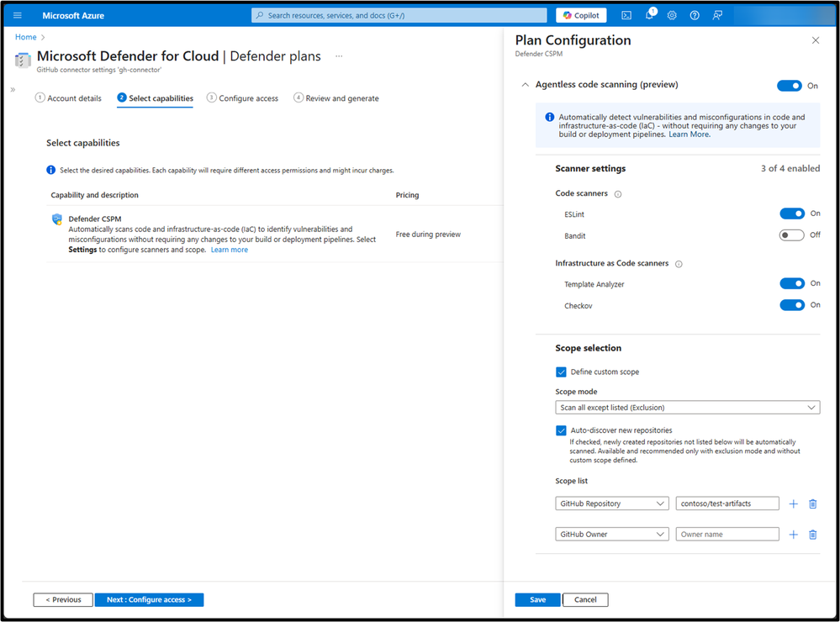This screenshot has width=840, height=622.
Task: Delete the contoso/test-artifacts scope entry
Action: 813,503
